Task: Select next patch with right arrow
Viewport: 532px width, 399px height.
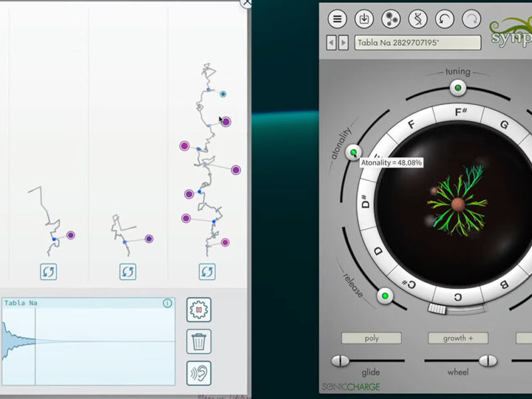Action: pyautogui.click(x=343, y=43)
